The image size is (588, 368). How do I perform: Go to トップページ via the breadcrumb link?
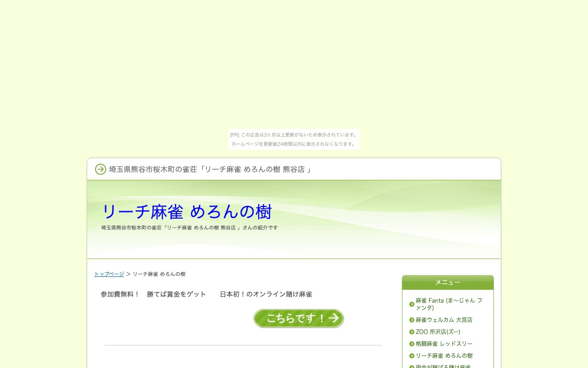coord(109,274)
